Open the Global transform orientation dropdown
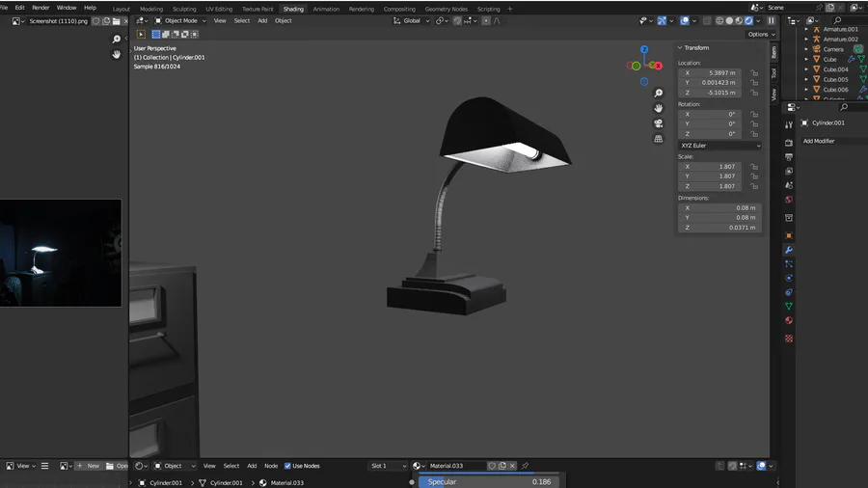868x488 pixels. tap(412, 20)
